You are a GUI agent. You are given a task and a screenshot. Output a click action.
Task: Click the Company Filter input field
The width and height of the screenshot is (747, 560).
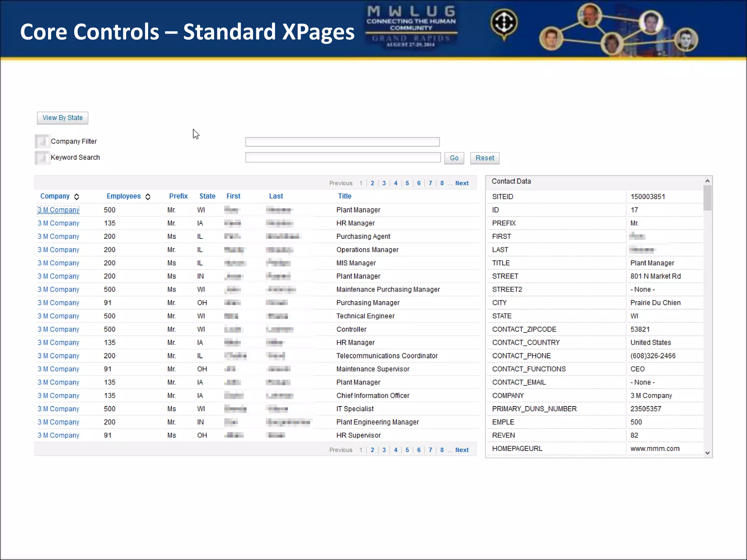pos(342,141)
